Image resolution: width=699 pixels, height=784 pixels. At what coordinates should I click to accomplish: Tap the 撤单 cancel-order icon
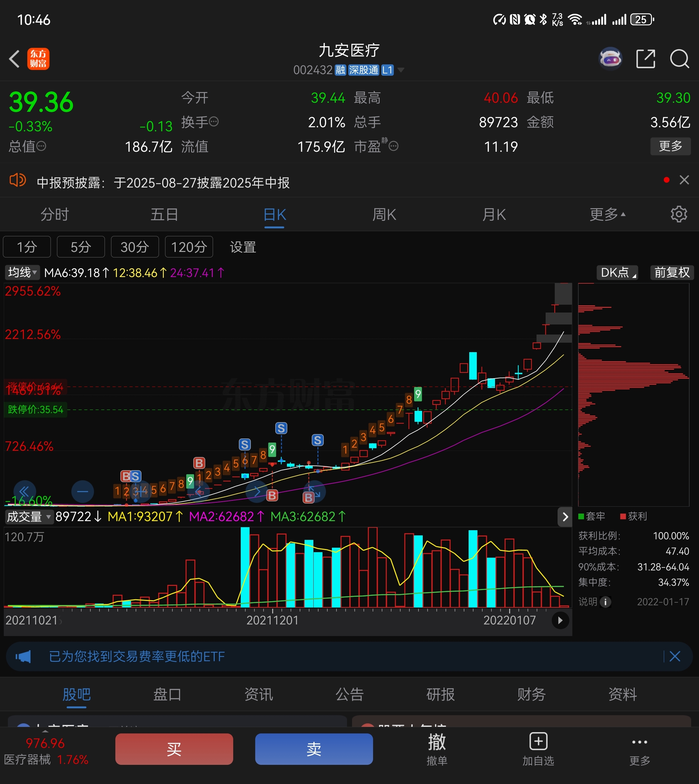pos(437,749)
